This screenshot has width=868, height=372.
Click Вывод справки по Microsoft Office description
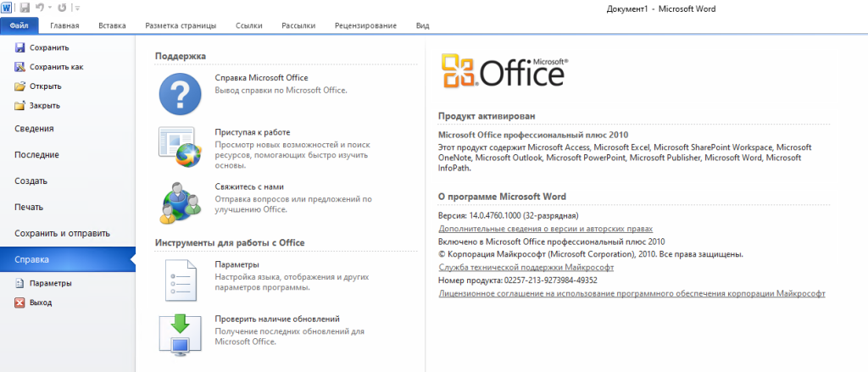tap(281, 90)
